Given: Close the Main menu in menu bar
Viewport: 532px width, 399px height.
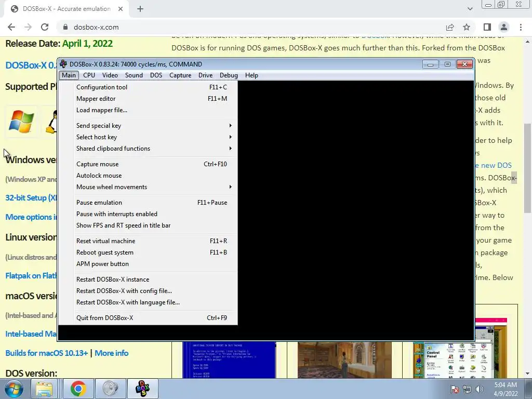Looking at the screenshot, I should [69, 75].
